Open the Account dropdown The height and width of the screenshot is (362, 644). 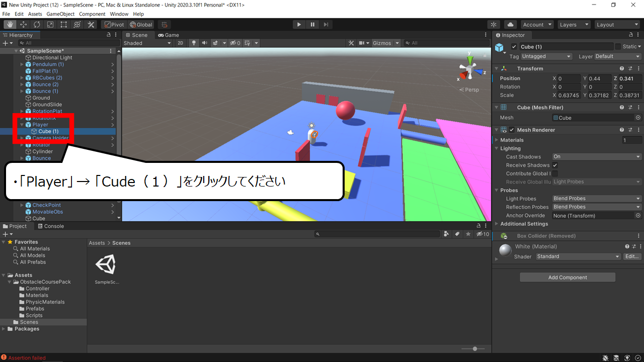tap(537, 25)
